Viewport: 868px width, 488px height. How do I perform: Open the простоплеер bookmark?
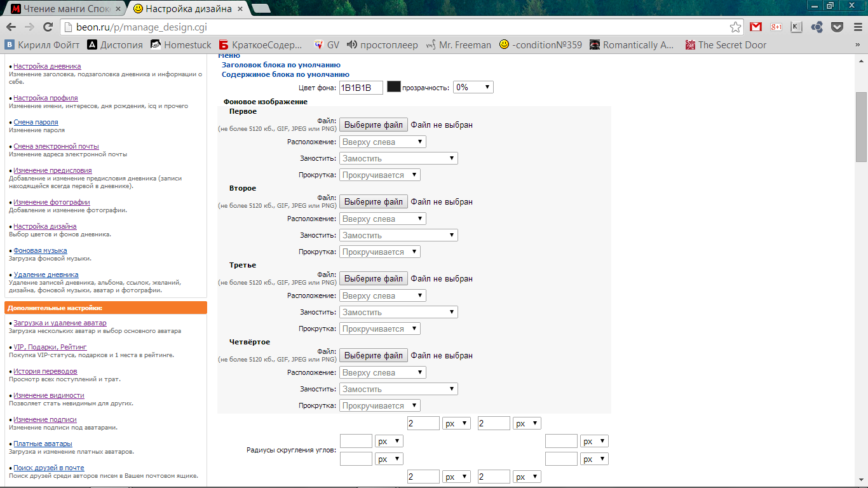(383, 45)
